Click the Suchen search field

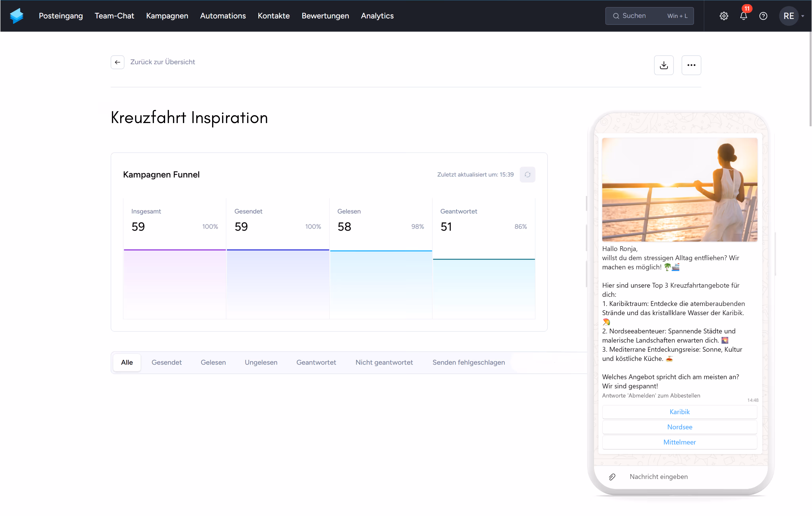click(649, 16)
